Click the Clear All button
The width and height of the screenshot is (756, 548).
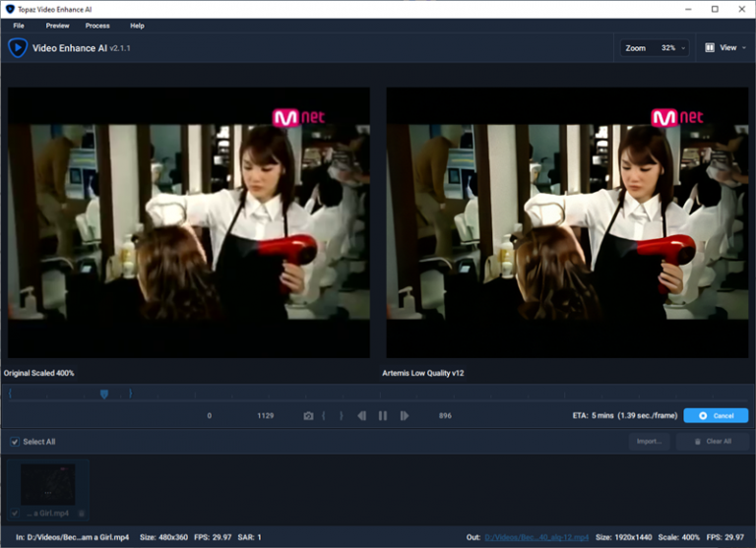[x=713, y=442]
